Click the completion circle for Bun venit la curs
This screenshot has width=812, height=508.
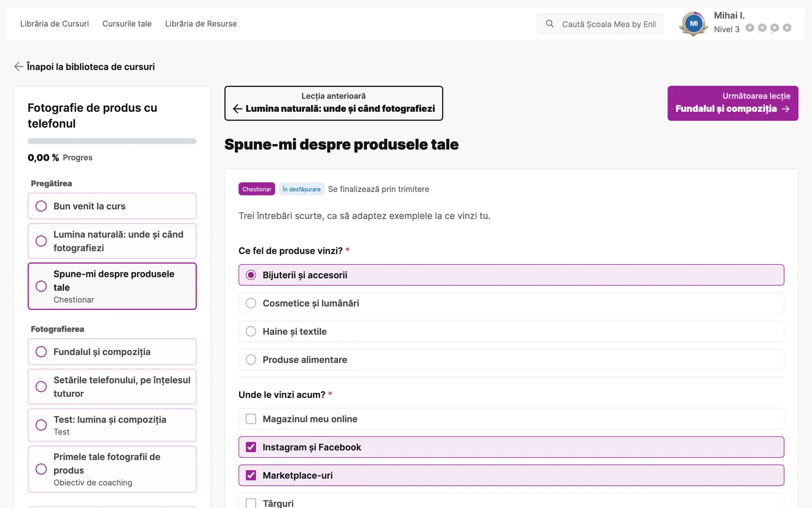point(41,206)
